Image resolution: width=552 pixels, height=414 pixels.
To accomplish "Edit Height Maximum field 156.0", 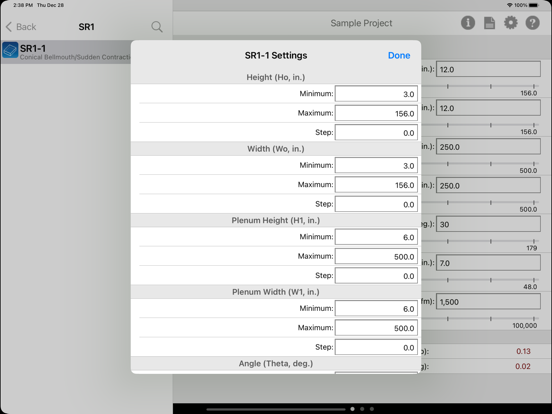I will coord(376,113).
